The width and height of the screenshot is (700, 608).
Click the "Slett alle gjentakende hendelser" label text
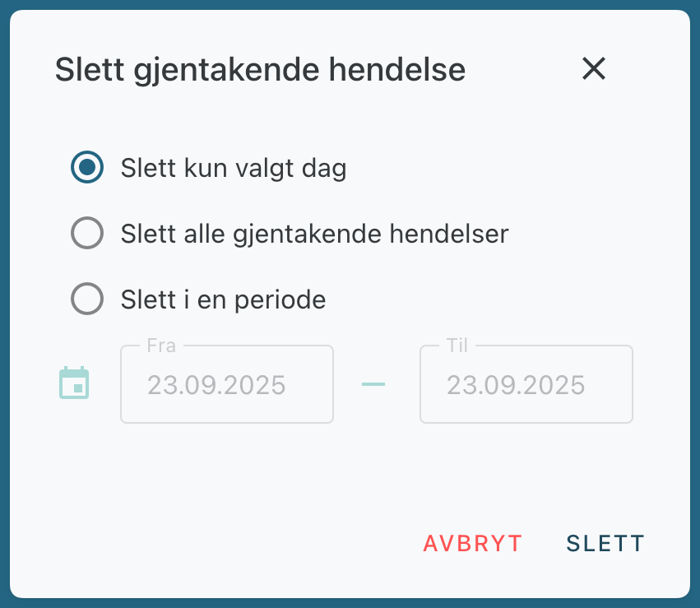click(314, 234)
